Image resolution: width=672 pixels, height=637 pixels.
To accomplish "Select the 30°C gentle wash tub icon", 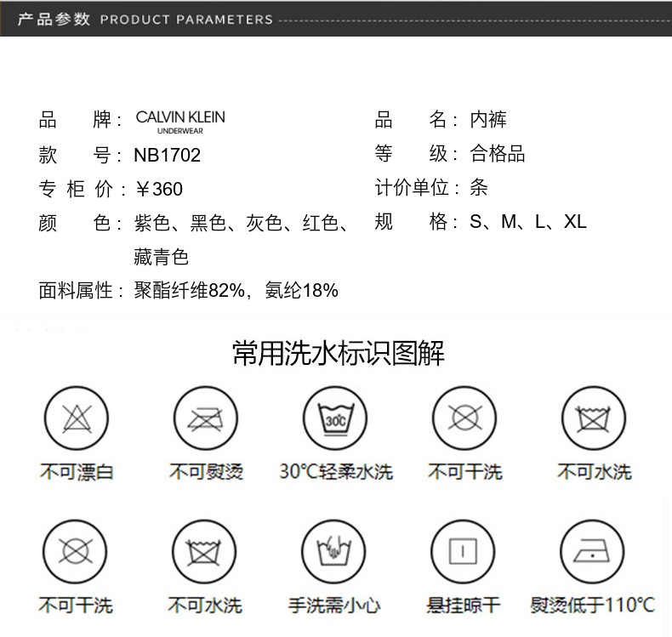I will pos(334,418).
